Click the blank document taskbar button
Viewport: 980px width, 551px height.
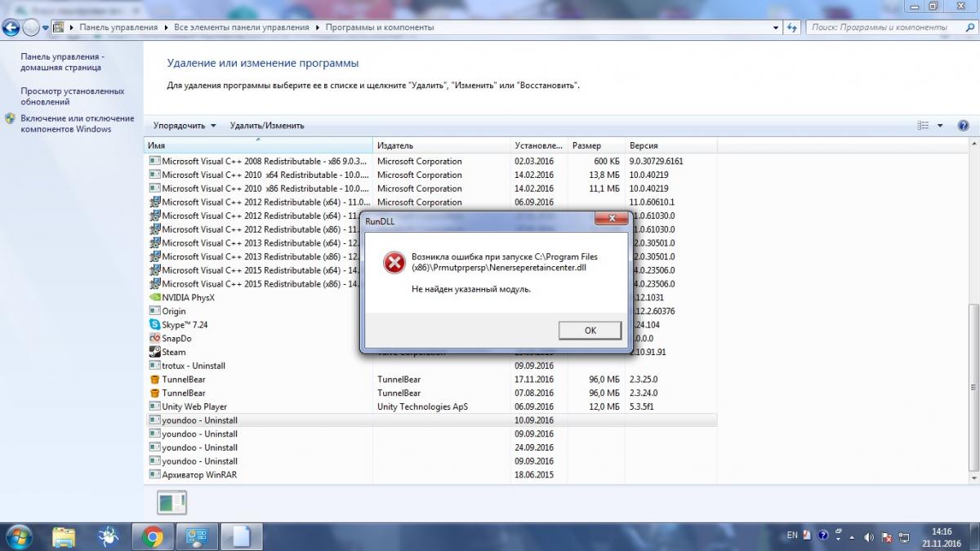242,536
